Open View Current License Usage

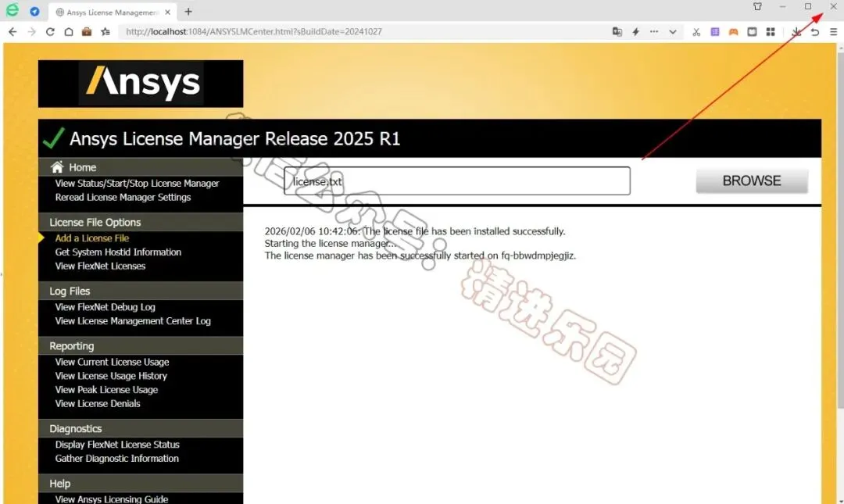(x=112, y=362)
